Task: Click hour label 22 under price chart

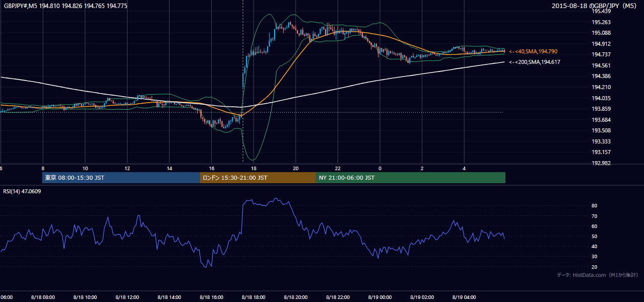Action: 338,168
